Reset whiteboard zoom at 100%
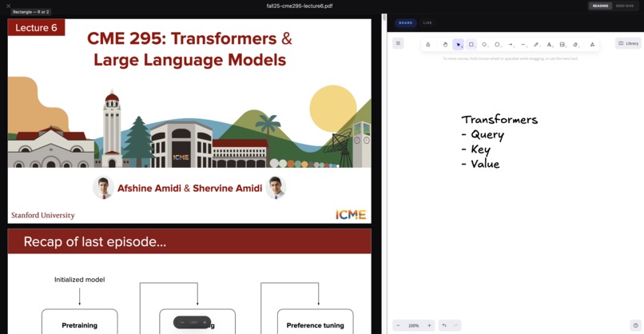This screenshot has height=334, width=644. point(414,325)
